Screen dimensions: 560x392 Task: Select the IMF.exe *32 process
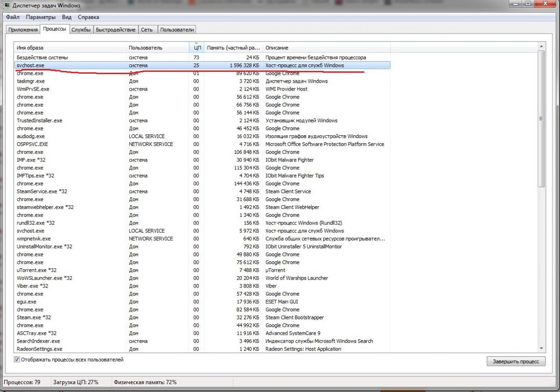(203, 160)
